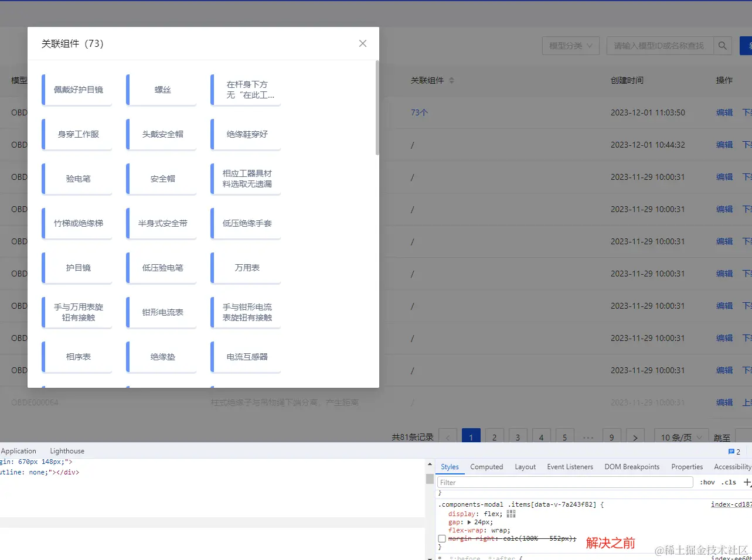Sort by the 关联组件 column arrows
Viewport: 752px width, 560px height.
[451, 80]
